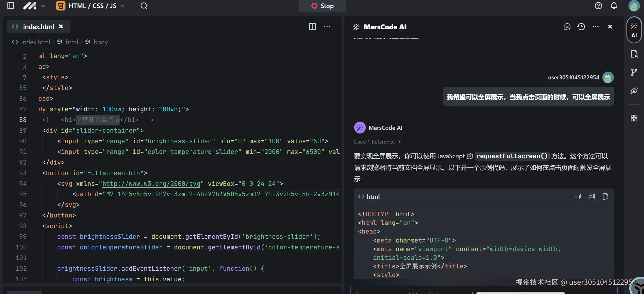Screen dimensions: 644x294
Task: Click the addEventListener('input') line
Action: coord(160,269)
